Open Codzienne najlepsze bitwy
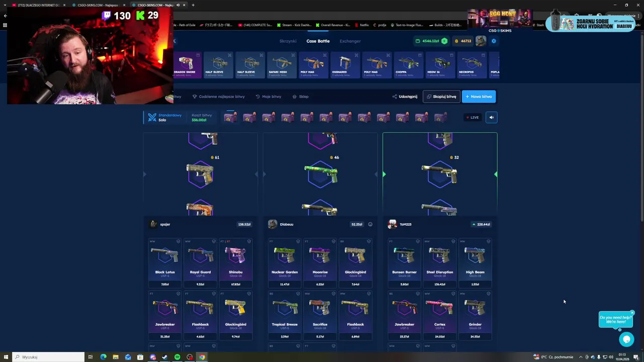Image resolution: width=644 pixels, height=362 pixels. 219,97
